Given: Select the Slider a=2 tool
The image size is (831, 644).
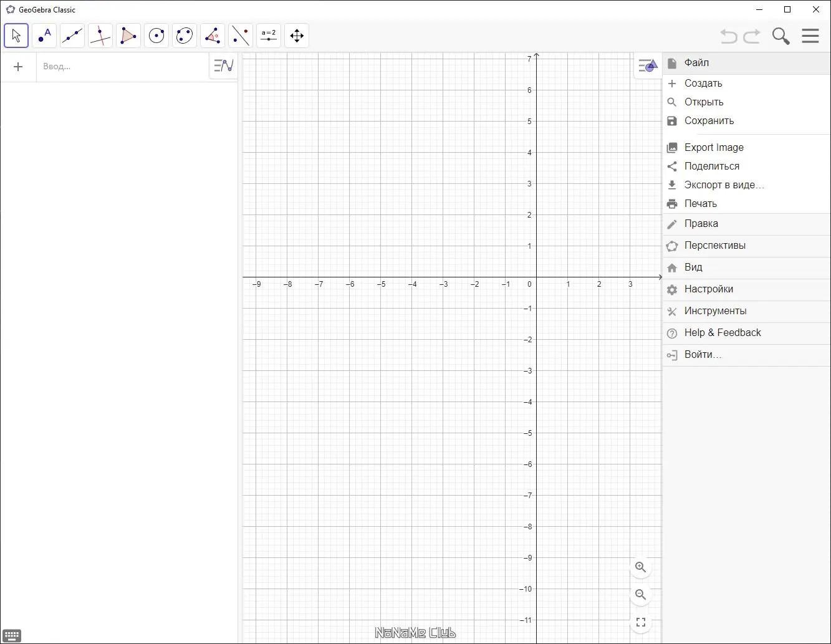Looking at the screenshot, I should 269,36.
